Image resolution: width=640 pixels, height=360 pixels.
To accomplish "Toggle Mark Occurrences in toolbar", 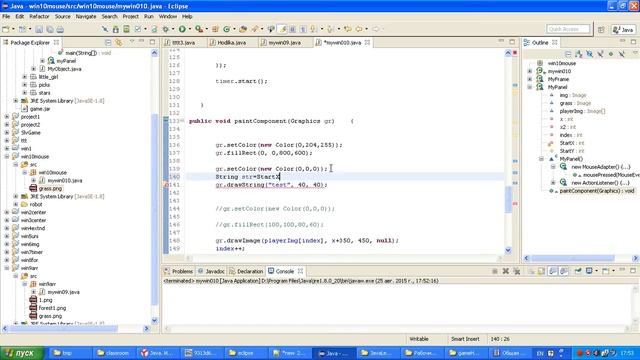I will pos(282,29).
